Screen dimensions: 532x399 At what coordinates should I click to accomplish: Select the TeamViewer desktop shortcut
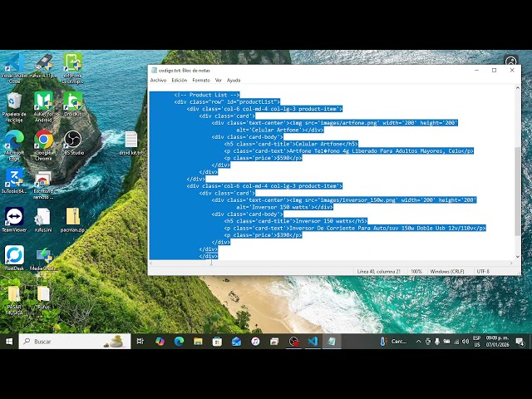[14, 219]
